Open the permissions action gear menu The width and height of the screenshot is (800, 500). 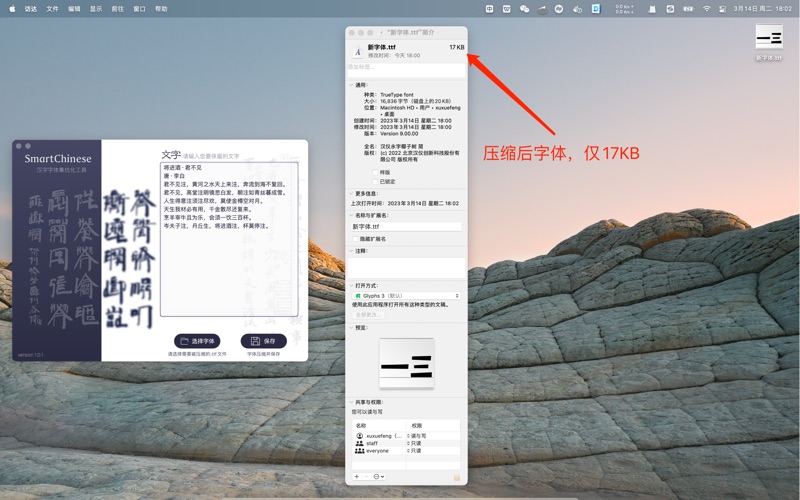378,477
